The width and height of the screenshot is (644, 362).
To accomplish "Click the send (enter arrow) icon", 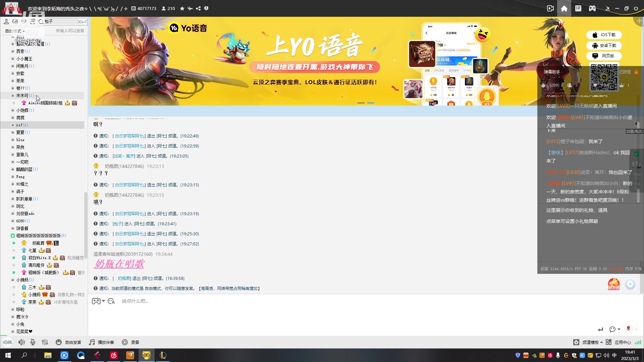I will click(600, 329).
